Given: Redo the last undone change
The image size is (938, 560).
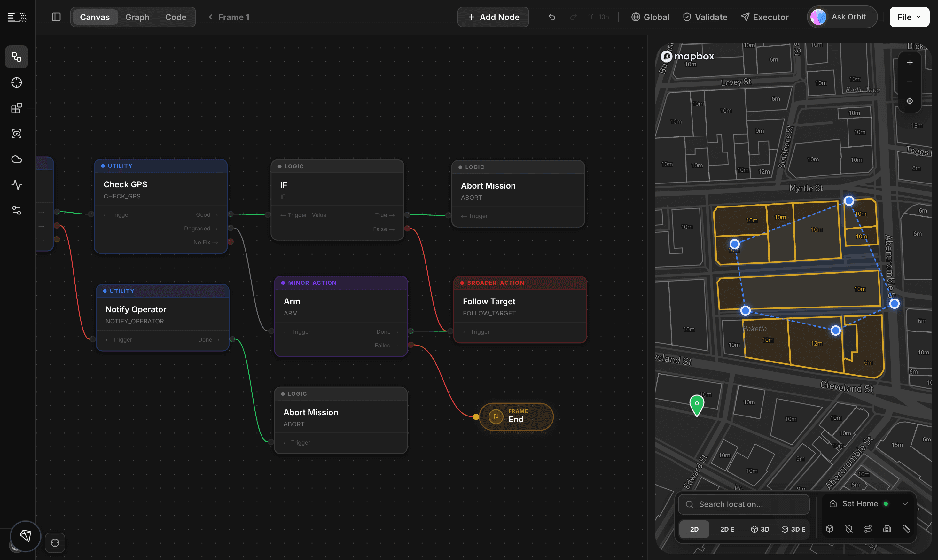Looking at the screenshot, I should point(573,17).
